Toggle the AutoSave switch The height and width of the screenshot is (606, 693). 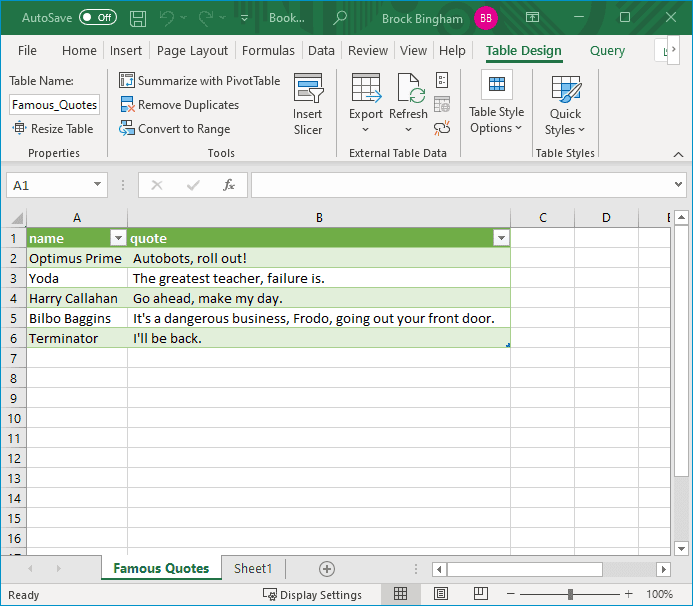tap(98, 18)
